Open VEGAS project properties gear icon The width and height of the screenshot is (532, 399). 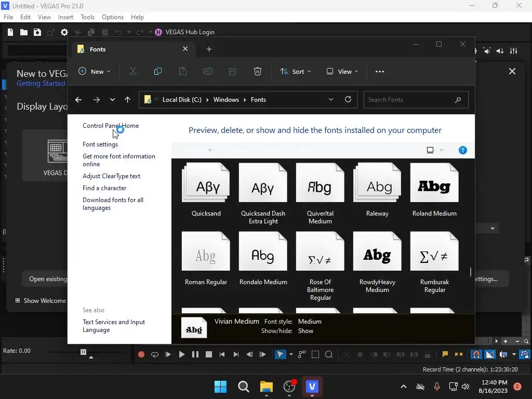point(64,32)
